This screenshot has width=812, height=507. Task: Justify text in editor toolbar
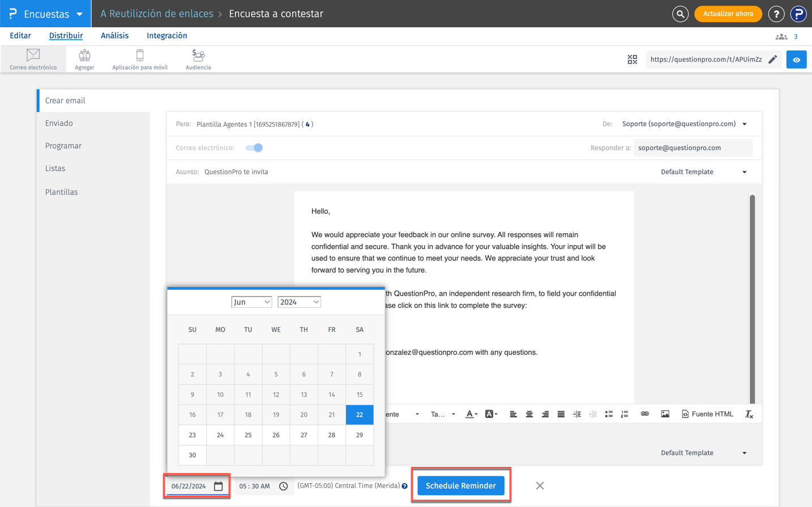pyautogui.click(x=561, y=414)
